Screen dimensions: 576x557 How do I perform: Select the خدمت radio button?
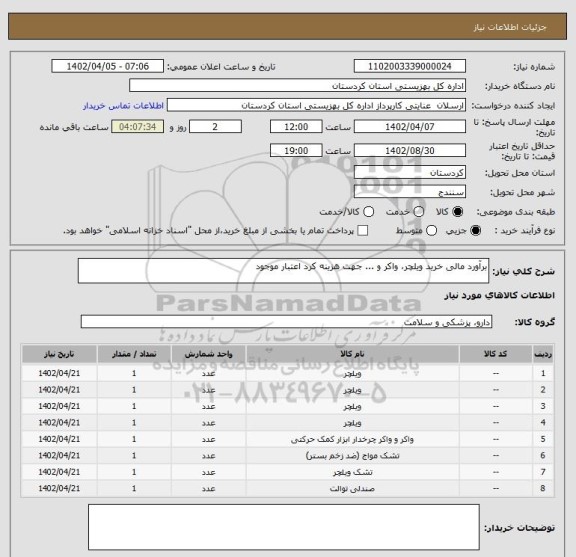coord(419,212)
